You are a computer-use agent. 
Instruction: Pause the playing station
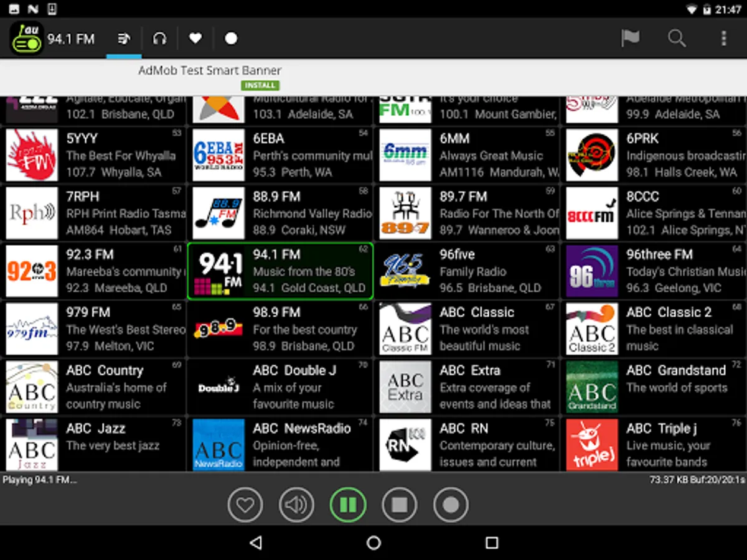click(348, 505)
